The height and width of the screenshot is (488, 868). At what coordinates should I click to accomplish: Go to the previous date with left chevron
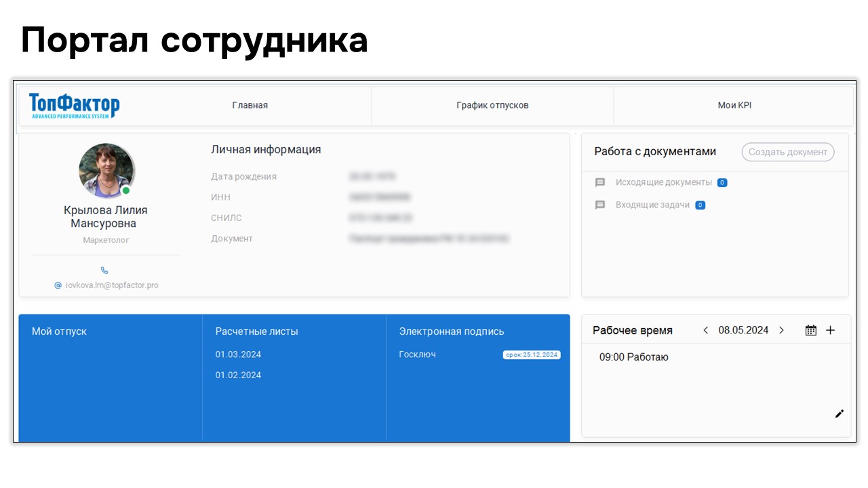pos(705,330)
